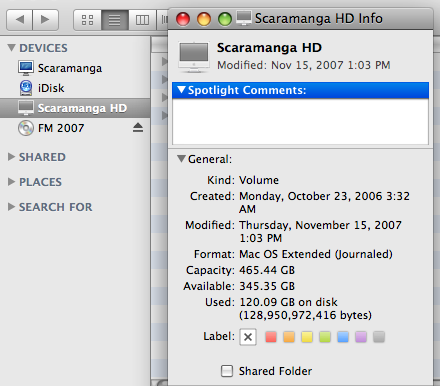Click the Kind value Volume
Image resolution: width=440 pixels, height=386 pixels.
259,180
